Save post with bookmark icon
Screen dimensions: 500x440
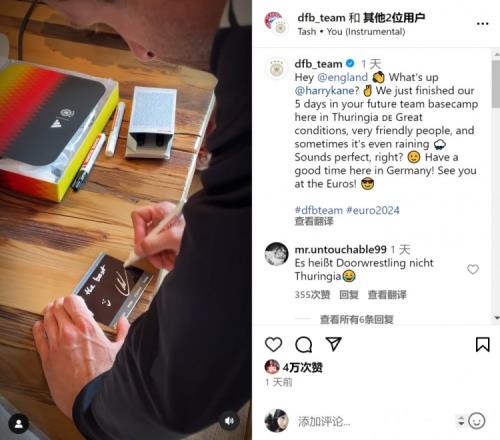click(x=482, y=344)
